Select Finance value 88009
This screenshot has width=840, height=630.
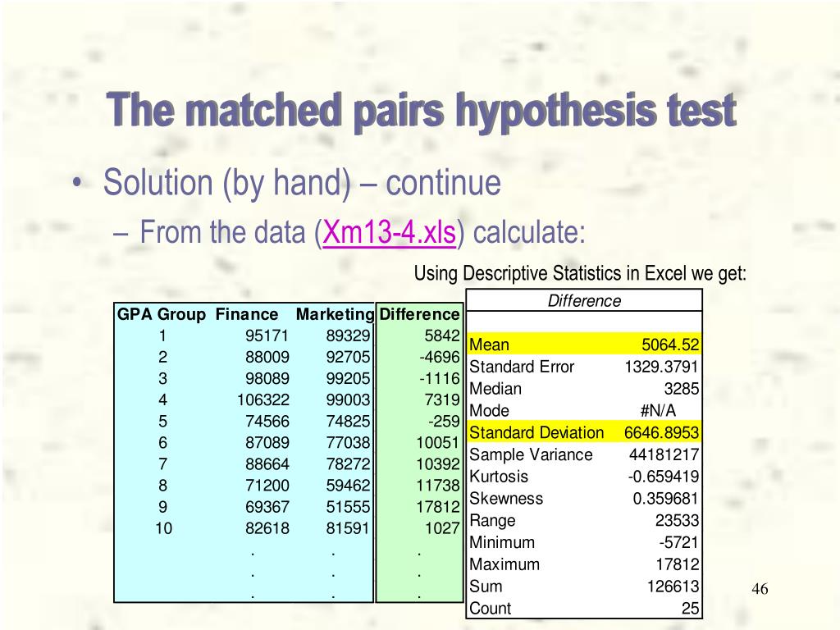pos(267,358)
